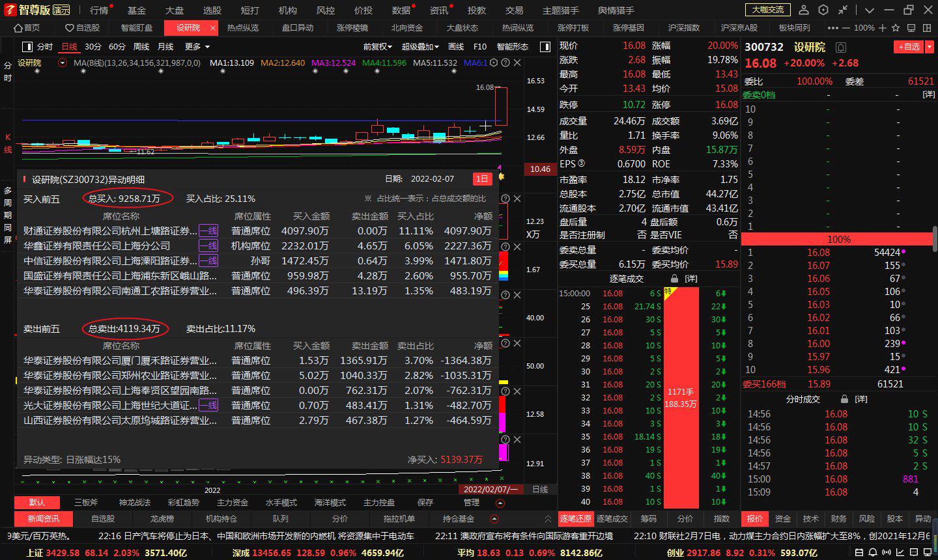The width and height of the screenshot is (938, 560).
Task: Click the 2022/02/07 date marker on timeline
Action: point(490,490)
